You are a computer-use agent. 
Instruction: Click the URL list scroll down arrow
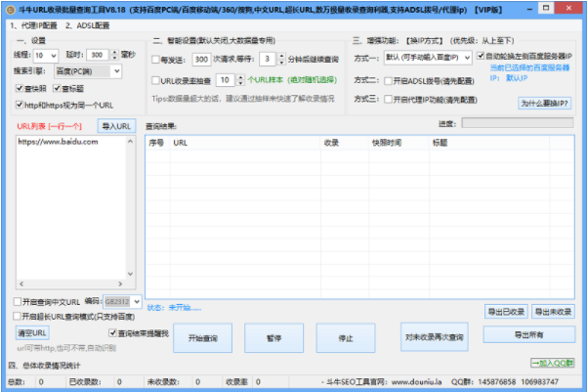[131, 274]
